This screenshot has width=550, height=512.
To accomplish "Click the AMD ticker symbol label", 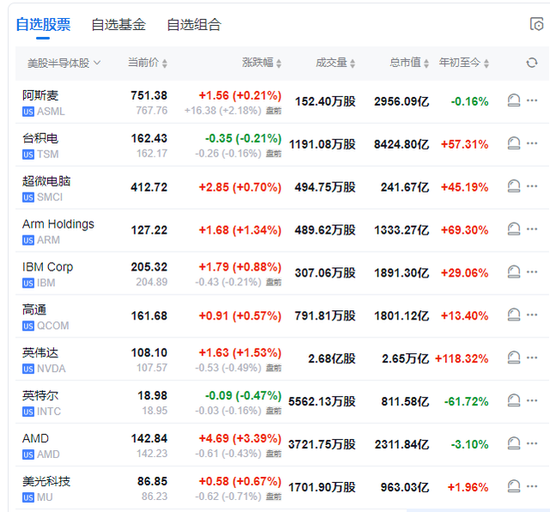I will [48, 454].
